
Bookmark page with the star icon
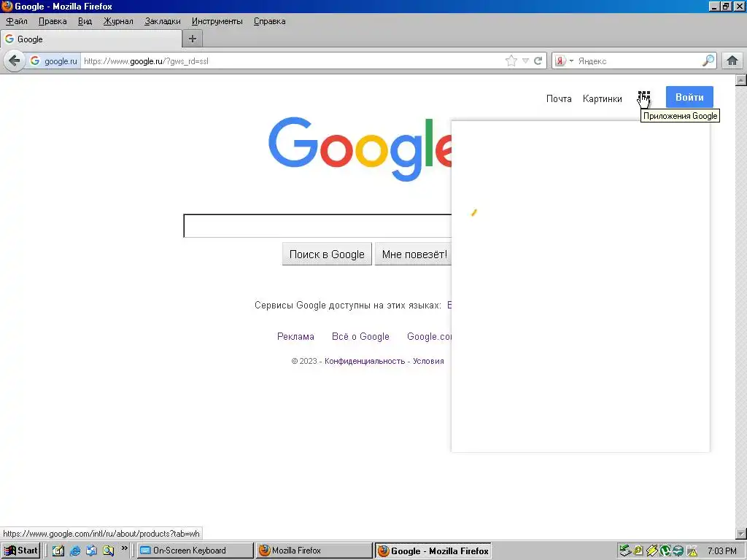[511, 61]
